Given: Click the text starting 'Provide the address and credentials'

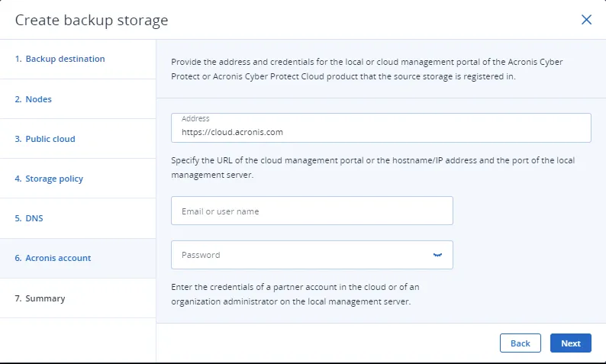Looking at the screenshot, I should [367, 69].
